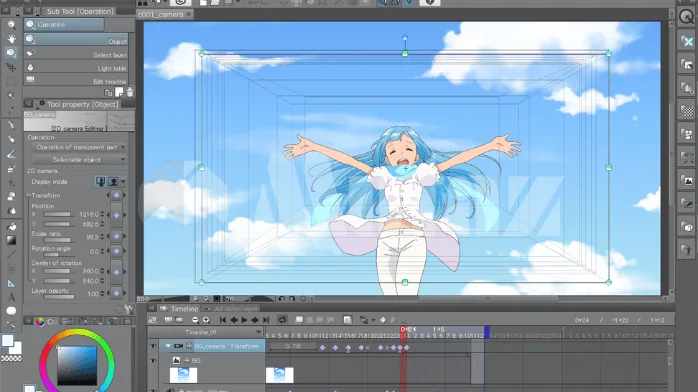The width and height of the screenshot is (698, 392).
Task: Select the Hand move tool
Action: (x=11, y=39)
